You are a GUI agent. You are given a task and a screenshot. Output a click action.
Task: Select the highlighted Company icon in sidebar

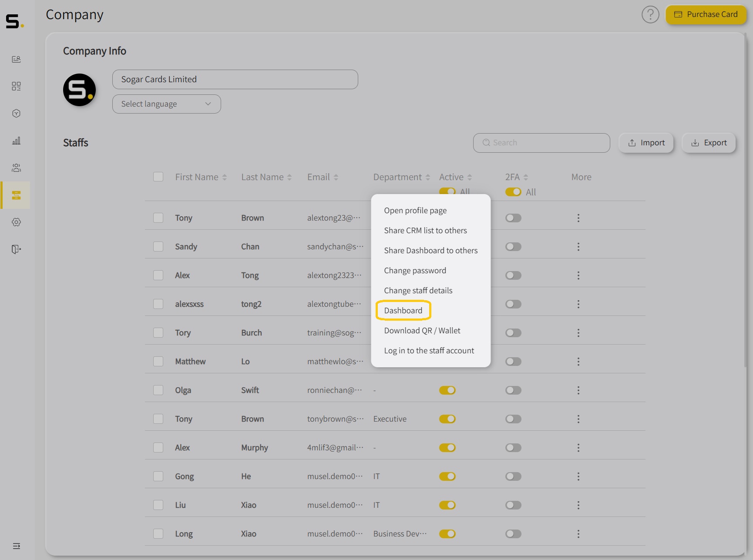click(16, 195)
